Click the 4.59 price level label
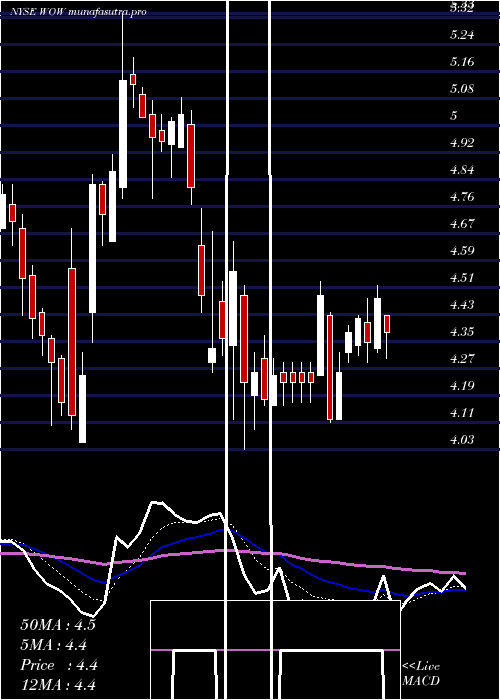Viewport: 500px width, 700px height. tap(462, 250)
